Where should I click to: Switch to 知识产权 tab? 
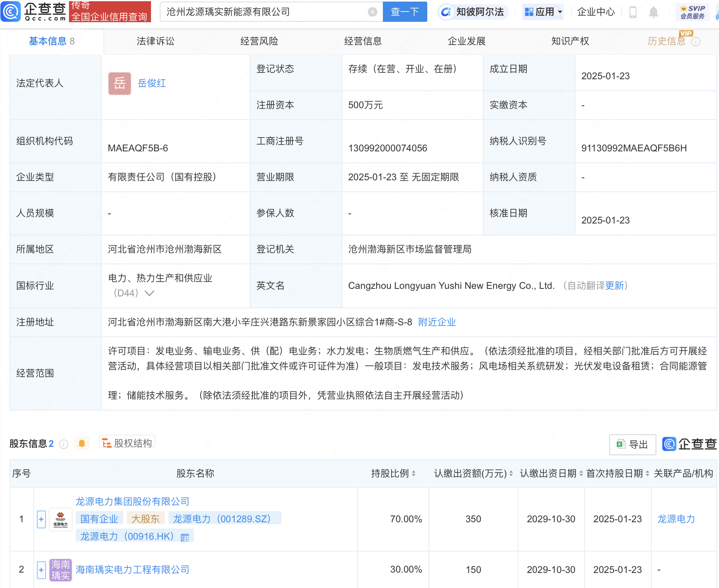click(570, 41)
